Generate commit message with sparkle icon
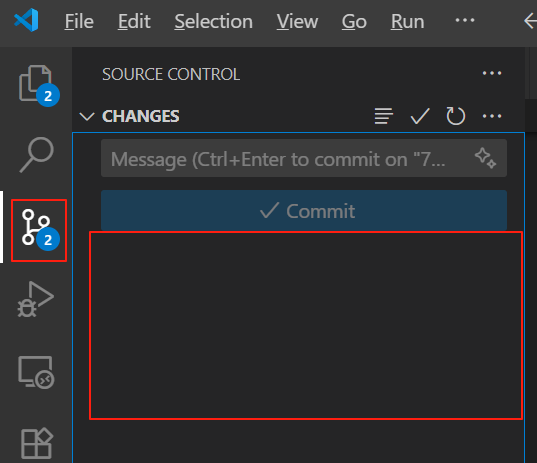Screen dimensions: 537x463 (485, 158)
